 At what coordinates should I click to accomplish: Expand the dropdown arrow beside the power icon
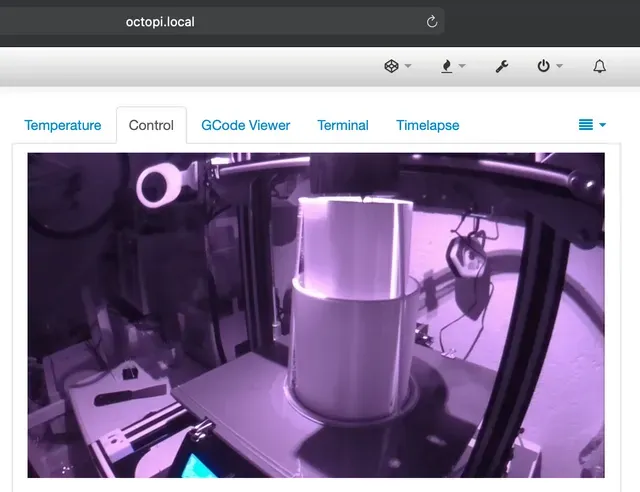click(x=560, y=66)
